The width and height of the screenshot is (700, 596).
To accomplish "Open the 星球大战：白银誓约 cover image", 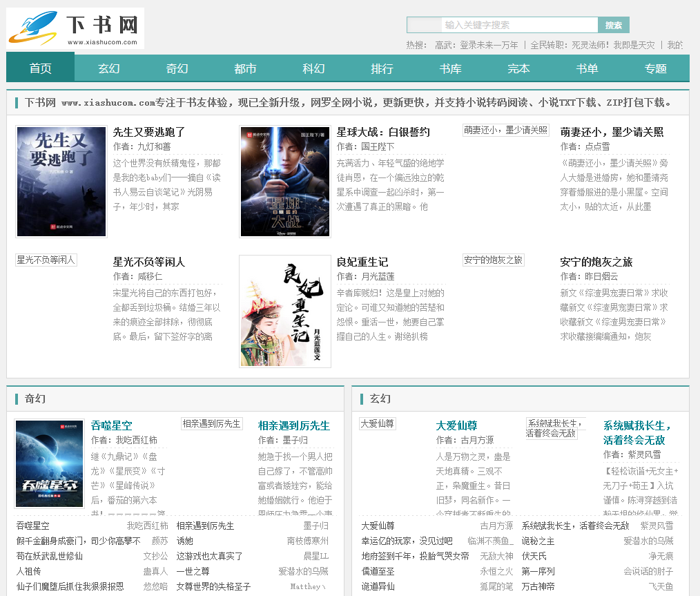I will [285, 182].
